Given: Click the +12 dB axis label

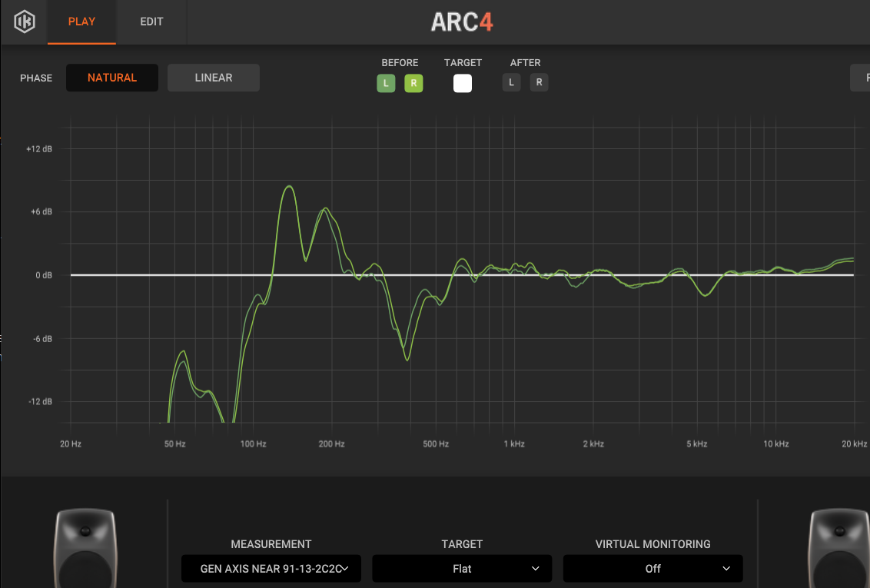Looking at the screenshot, I should 39,148.
